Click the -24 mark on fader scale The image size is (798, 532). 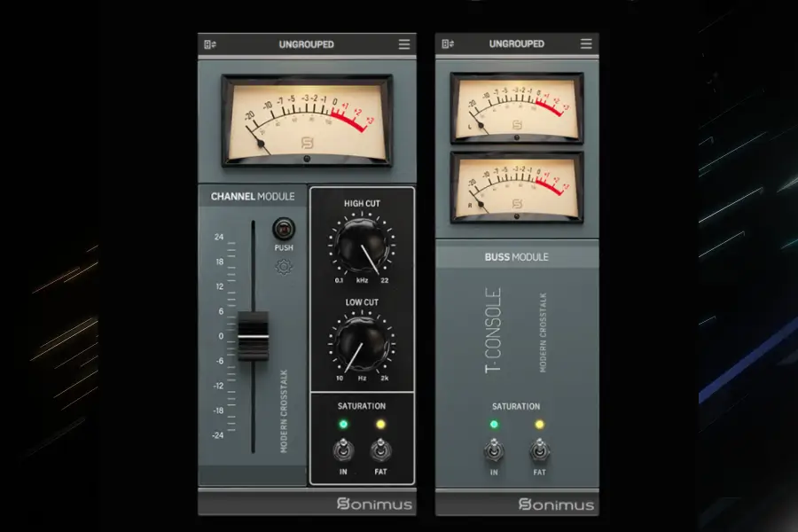218,435
